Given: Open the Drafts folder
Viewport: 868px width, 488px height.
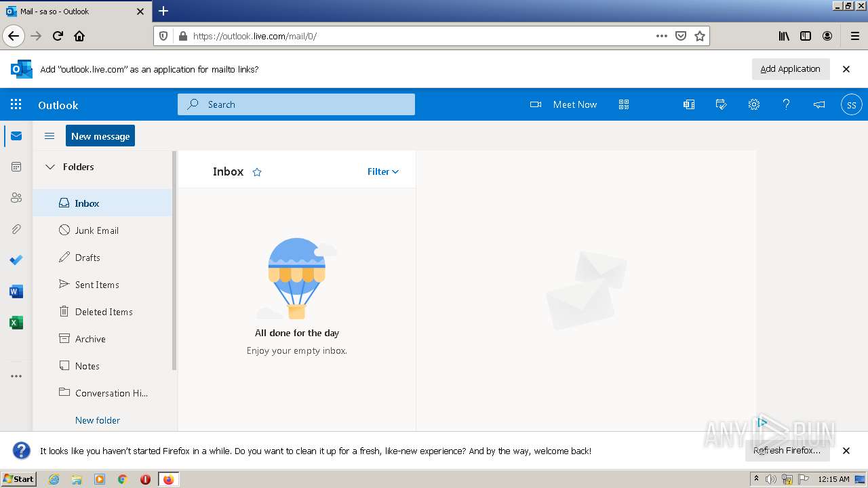Looking at the screenshot, I should coord(102,258).
